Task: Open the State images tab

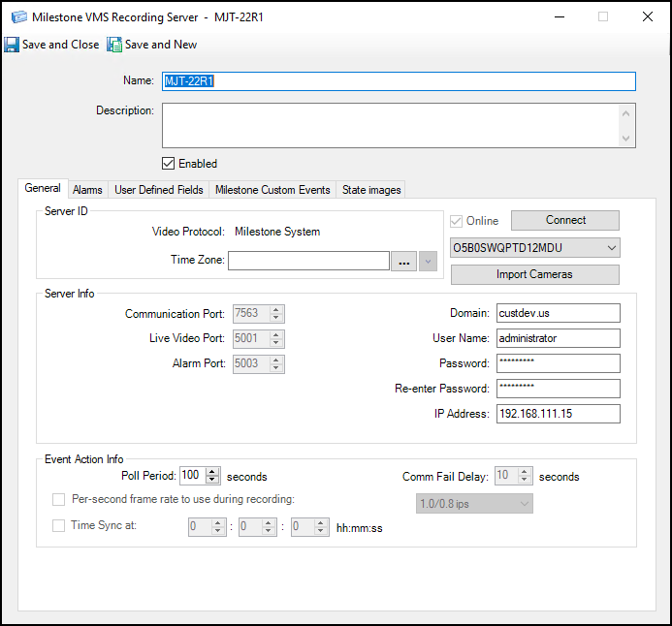Action: [x=371, y=190]
